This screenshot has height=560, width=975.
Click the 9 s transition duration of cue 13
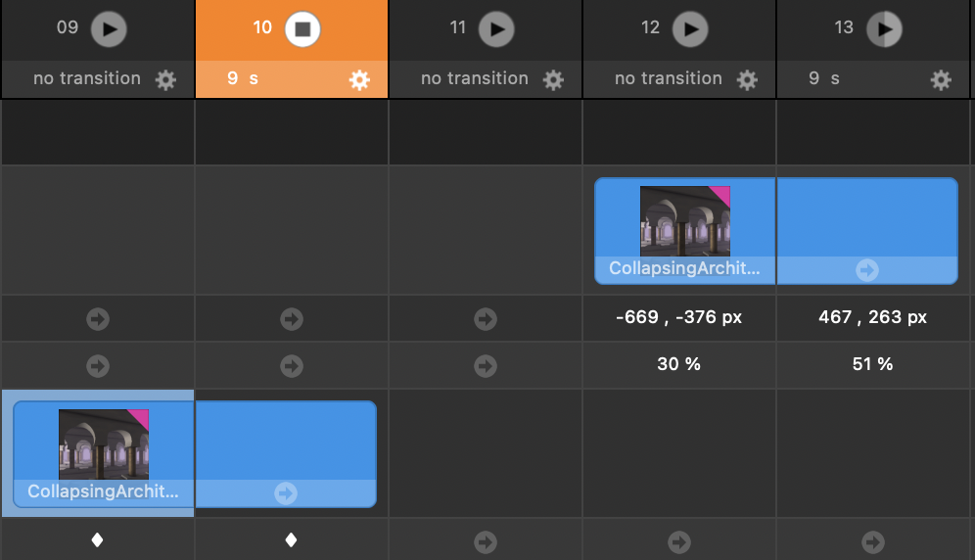click(823, 78)
